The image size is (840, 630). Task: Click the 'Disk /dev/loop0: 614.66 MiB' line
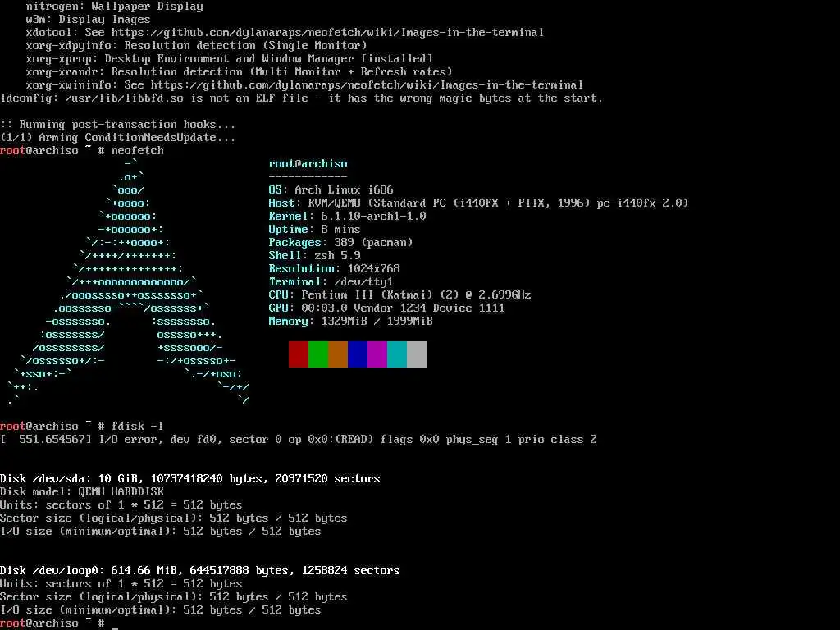point(200,571)
